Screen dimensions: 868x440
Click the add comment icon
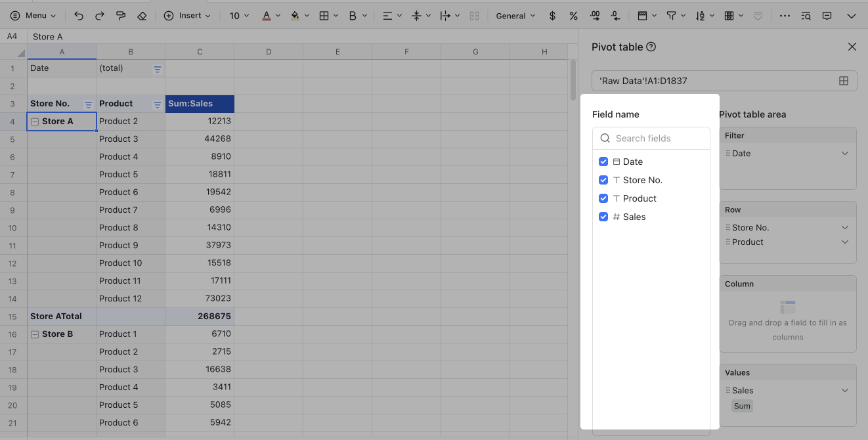[827, 15]
